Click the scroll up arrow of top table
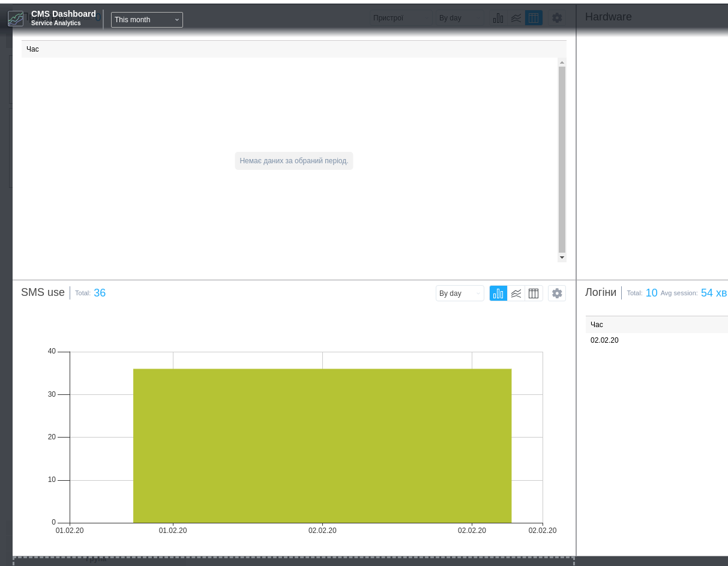This screenshot has width=728, height=566. (x=562, y=62)
